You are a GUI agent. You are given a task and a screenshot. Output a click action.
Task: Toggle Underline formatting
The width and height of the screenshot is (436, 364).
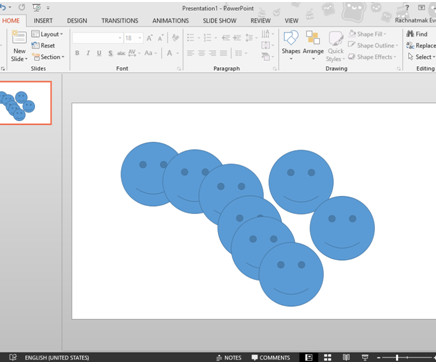point(99,53)
